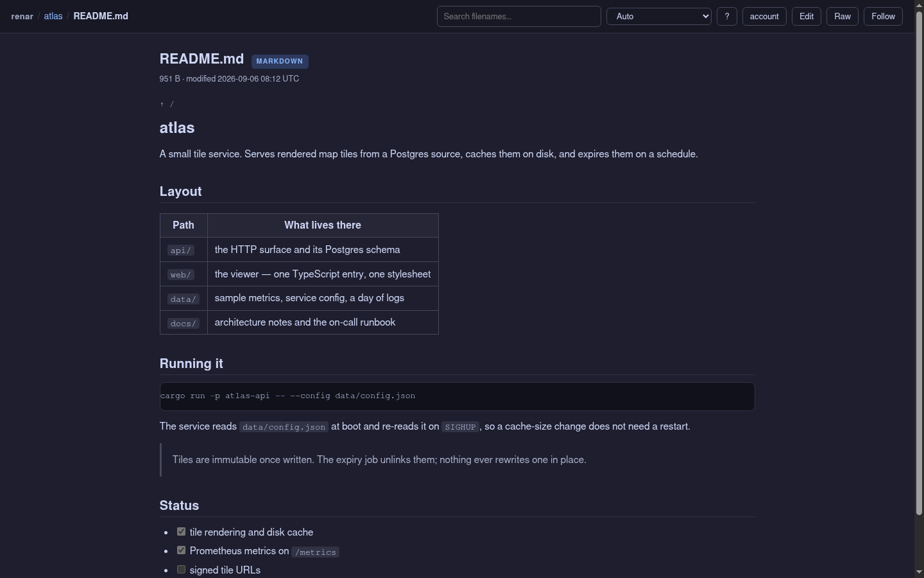Click the 'Path' column header

[x=184, y=225]
